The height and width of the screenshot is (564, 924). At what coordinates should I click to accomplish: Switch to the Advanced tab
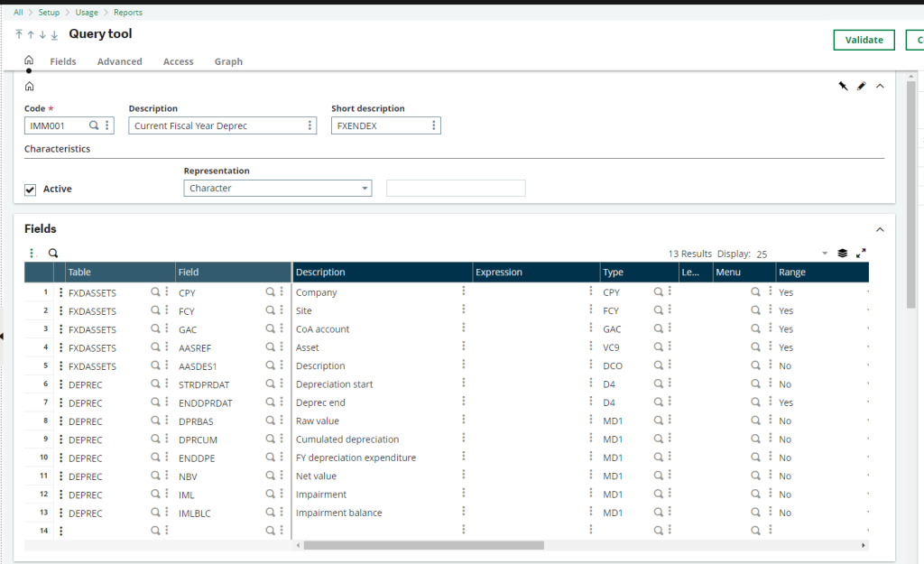(119, 61)
